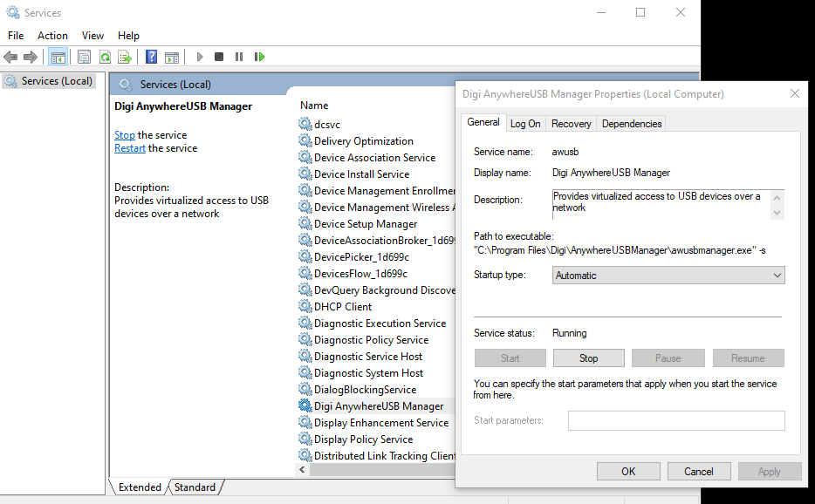Screen dimensions: 815x504
Task: Click the Restart the service link
Action: click(129, 148)
